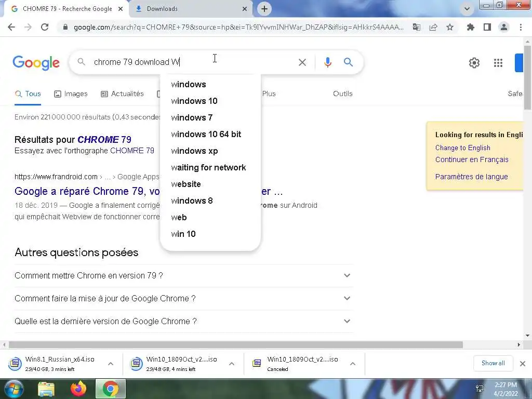The image size is (532, 399).
Task: Click Change to English link
Action: coord(463,148)
